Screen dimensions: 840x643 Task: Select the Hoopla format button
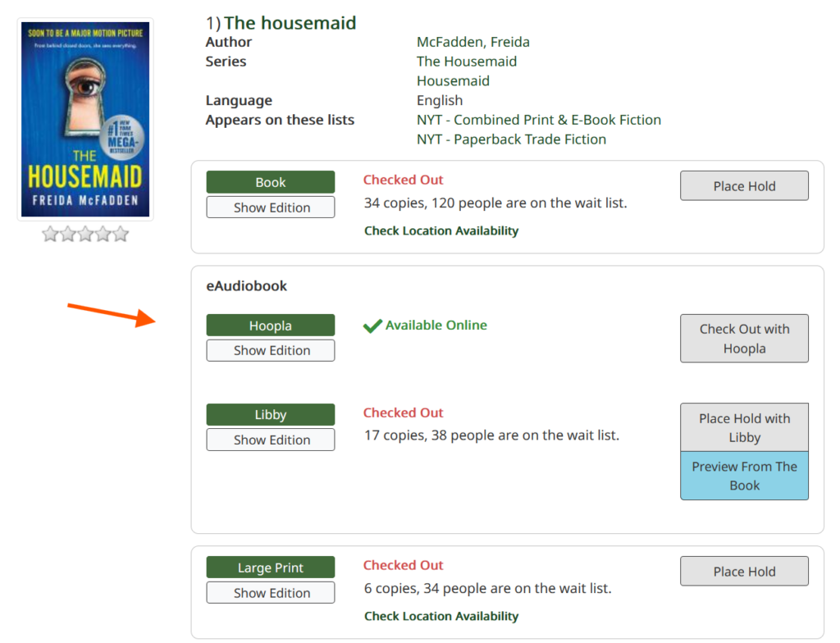271,326
